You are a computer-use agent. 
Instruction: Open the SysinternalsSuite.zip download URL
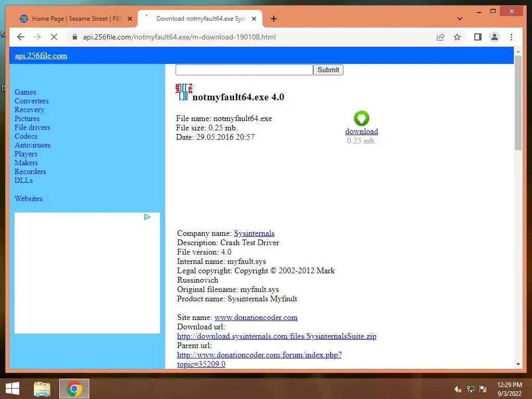click(x=276, y=336)
